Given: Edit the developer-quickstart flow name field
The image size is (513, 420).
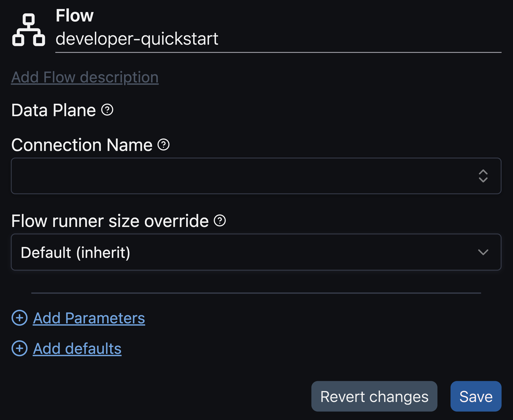Looking at the screenshot, I should coord(278,39).
